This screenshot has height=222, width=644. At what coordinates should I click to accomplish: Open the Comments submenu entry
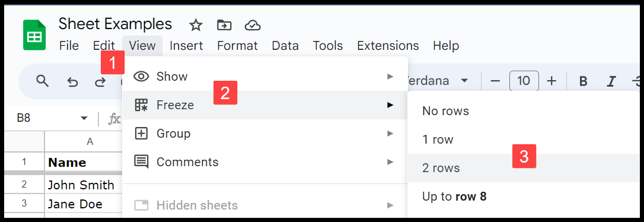pos(265,162)
